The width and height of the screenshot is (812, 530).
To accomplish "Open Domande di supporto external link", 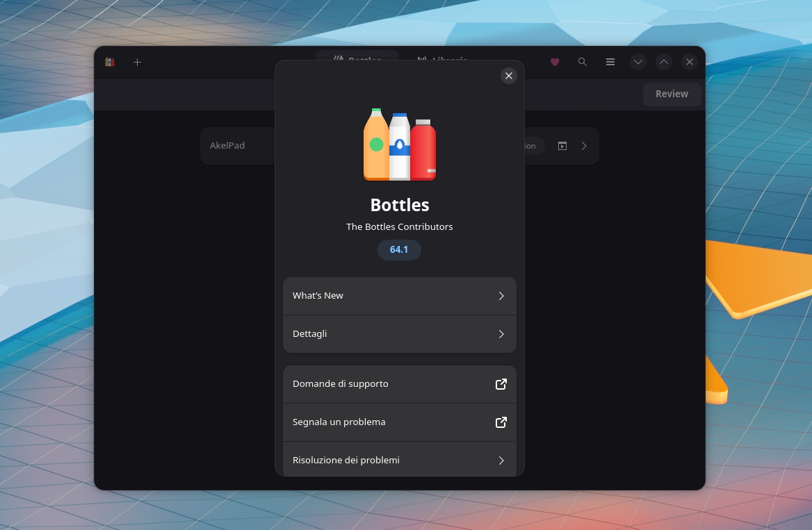I will (x=399, y=384).
